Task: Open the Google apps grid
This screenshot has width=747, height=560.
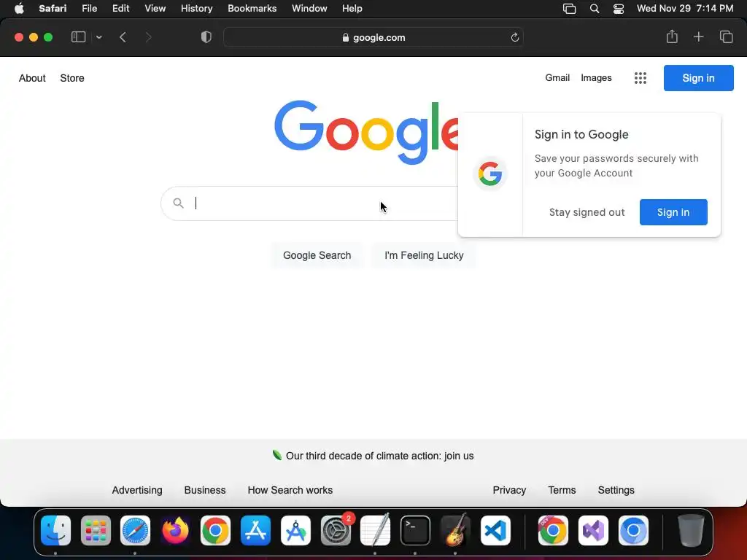Action: 640,78
